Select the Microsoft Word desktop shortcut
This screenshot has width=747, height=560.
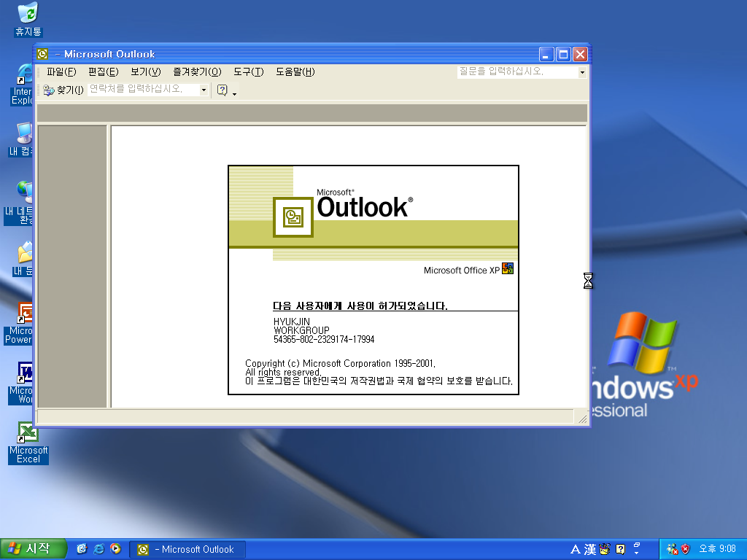21,383
